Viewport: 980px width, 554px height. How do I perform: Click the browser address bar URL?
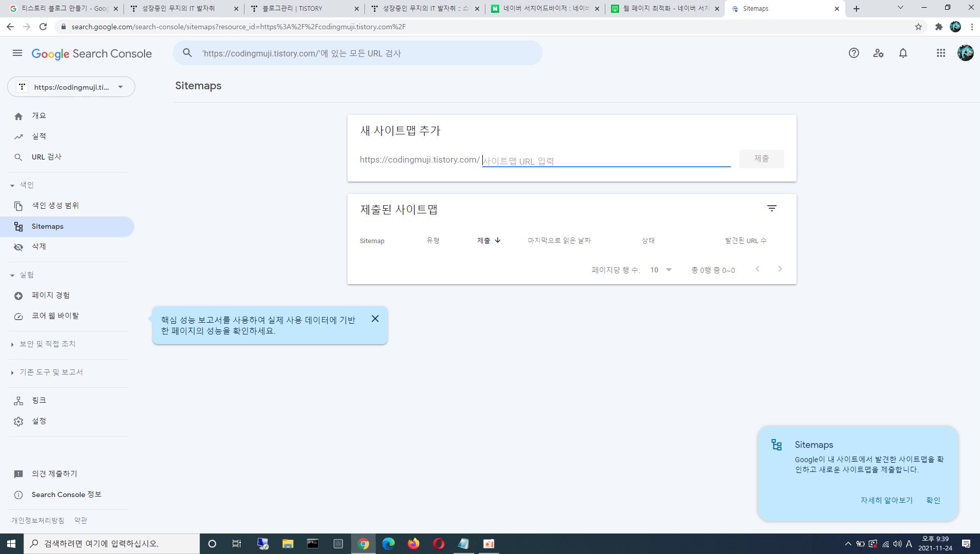pyautogui.click(x=238, y=27)
